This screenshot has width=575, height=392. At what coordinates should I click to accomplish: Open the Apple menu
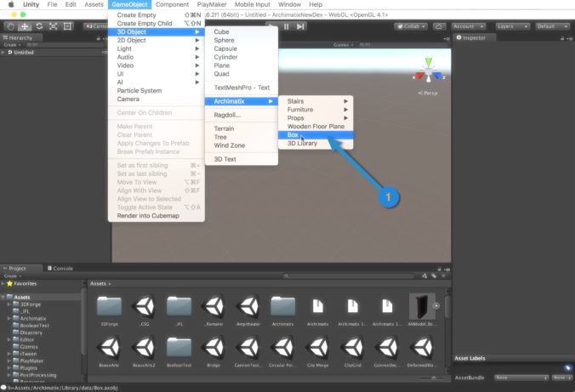coord(11,4)
